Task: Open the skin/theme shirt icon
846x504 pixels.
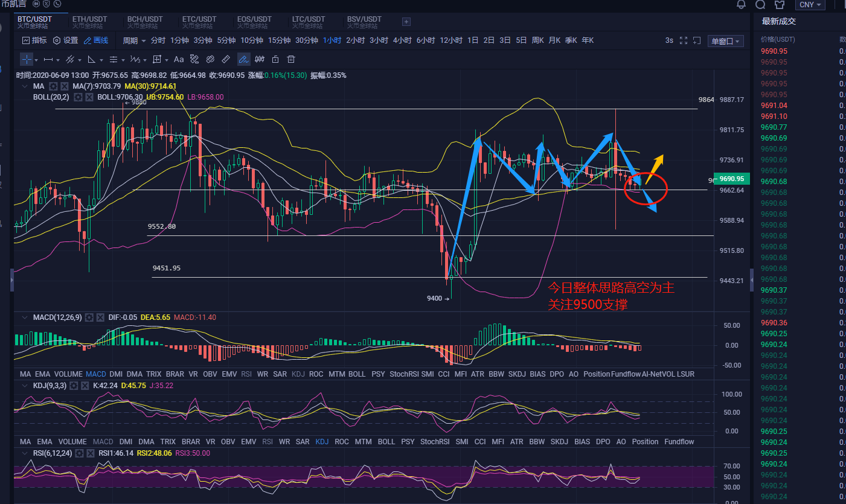Action: click(779, 5)
